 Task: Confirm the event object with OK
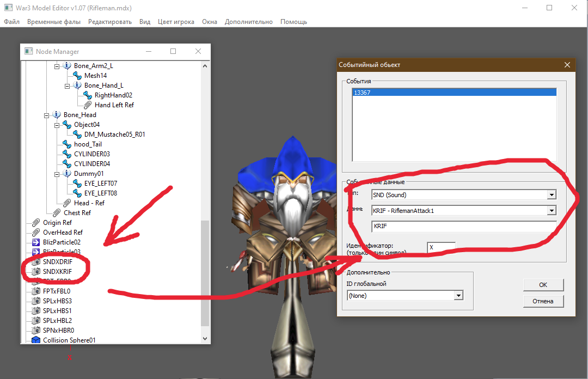(543, 285)
